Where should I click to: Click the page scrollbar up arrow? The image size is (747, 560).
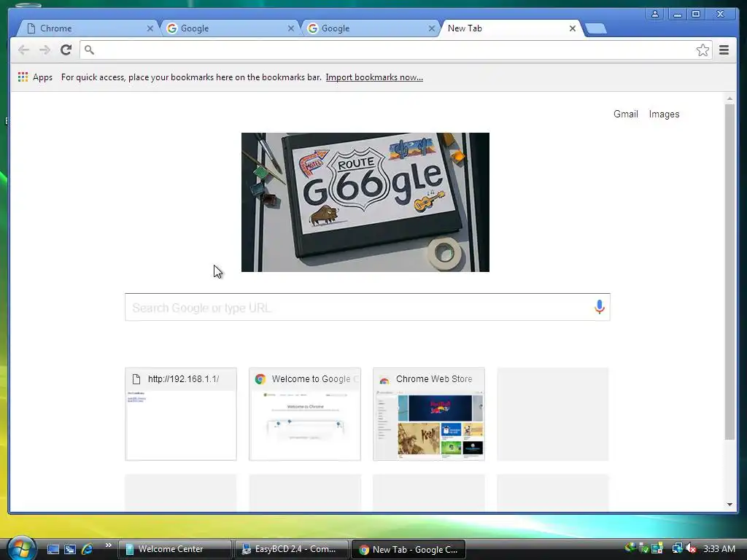(x=729, y=98)
